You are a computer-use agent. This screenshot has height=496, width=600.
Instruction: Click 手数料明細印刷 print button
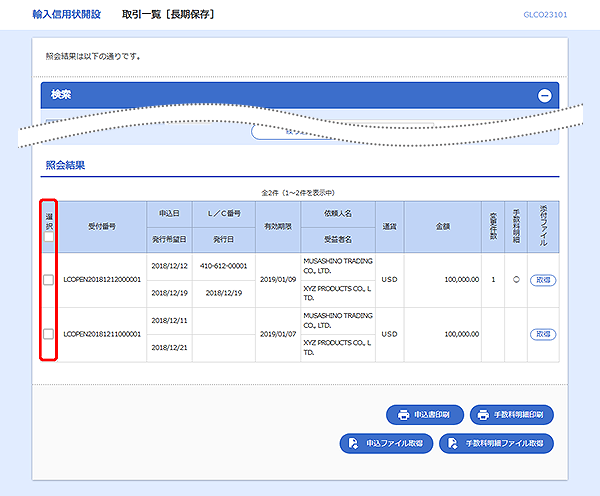[x=512, y=415]
